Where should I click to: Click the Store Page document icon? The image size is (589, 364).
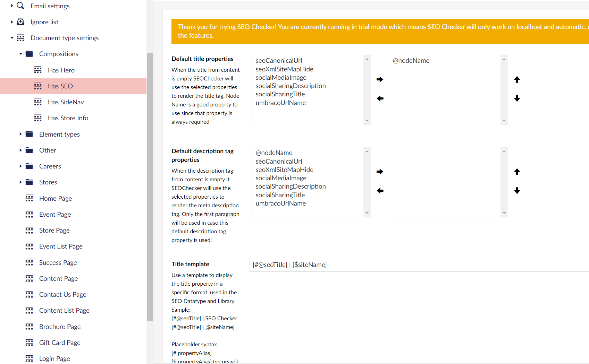click(29, 230)
